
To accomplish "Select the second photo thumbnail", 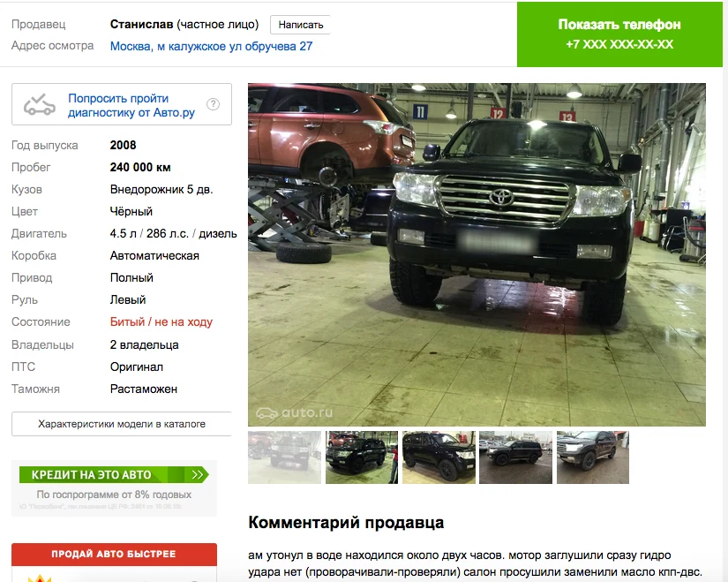I will tap(362, 457).
